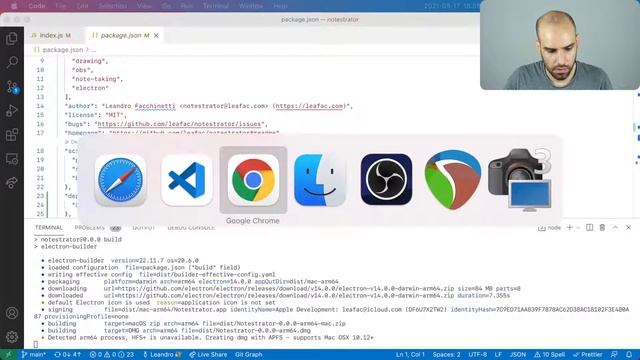Kill terminal with the trash icon
The height and width of the screenshot is (360, 640).
coord(602,227)
